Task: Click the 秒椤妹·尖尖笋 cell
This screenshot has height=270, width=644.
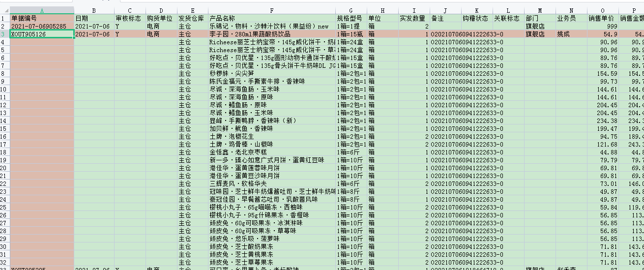Action: tap(272, 73)
